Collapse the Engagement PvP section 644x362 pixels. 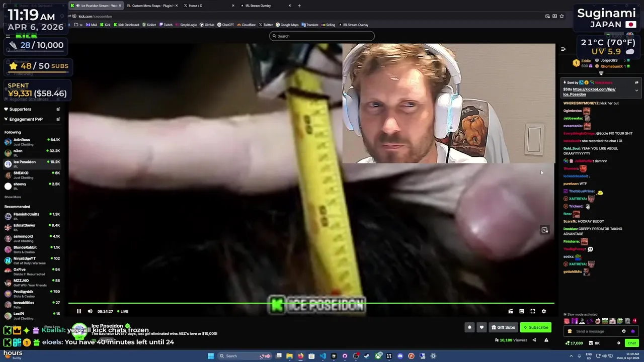[32, 119]
